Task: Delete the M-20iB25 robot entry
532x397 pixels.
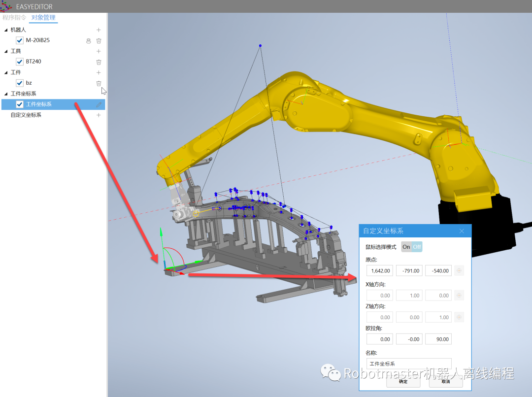Action: 99,41
